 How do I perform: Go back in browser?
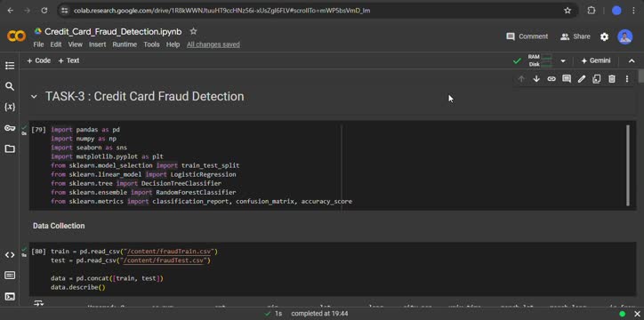11,11
